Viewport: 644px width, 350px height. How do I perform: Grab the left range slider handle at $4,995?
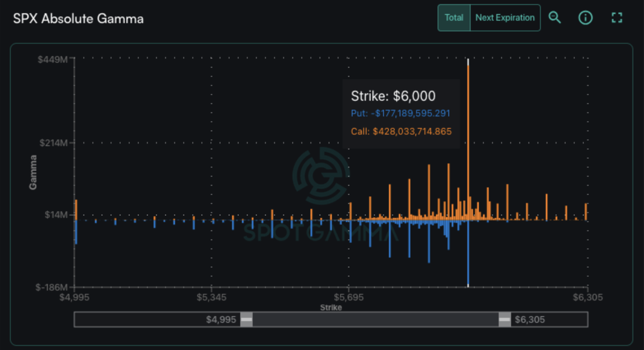coord(246,319)
